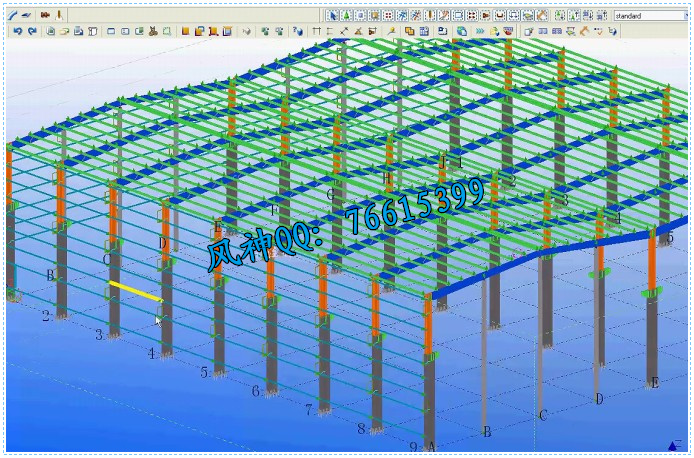This screenshot has height=458, width=694.
Task: Click the blue double-chevron toolbar icon
Action: (479, 31)
